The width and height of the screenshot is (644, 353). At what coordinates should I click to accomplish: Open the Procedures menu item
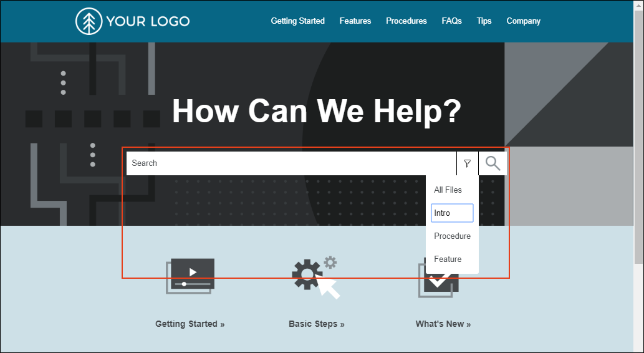click(x=406, y=21)
